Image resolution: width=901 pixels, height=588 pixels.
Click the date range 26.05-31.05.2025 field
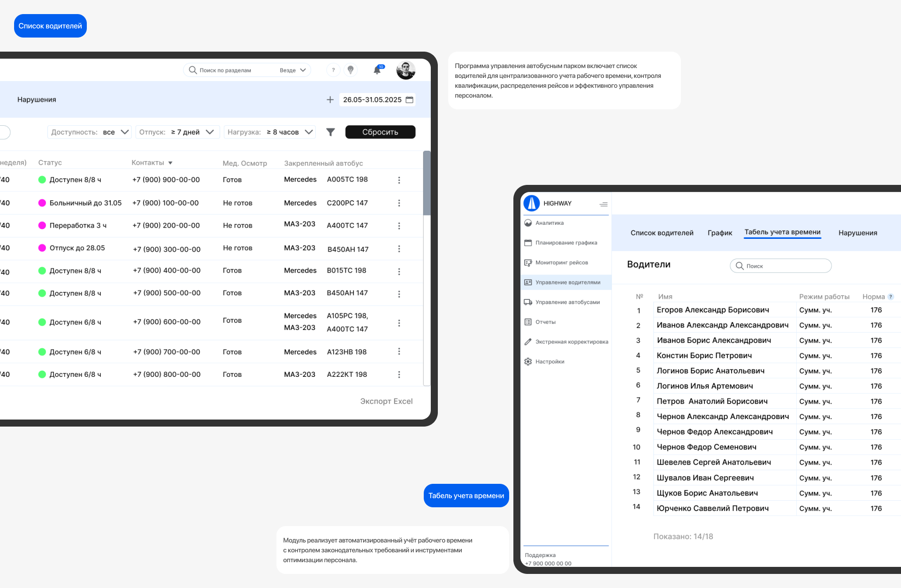[x=377, y=99]
